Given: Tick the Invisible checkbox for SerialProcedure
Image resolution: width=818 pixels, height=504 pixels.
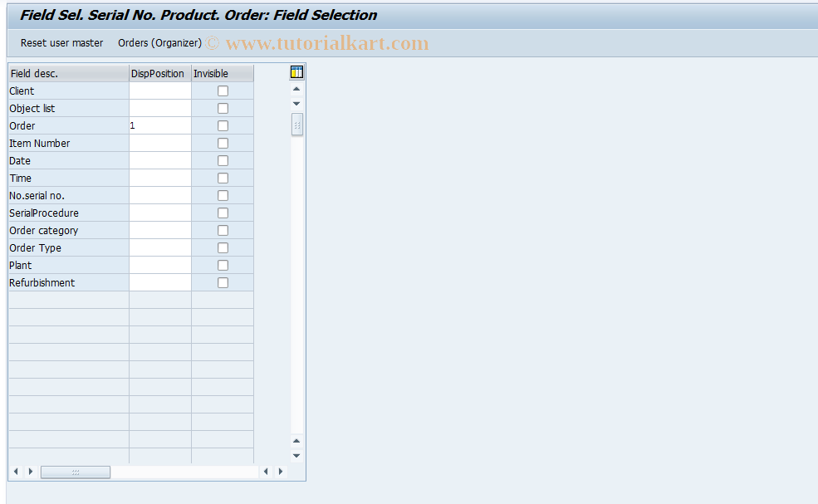Looking at the screenshot, I should [x=223, y=213].
